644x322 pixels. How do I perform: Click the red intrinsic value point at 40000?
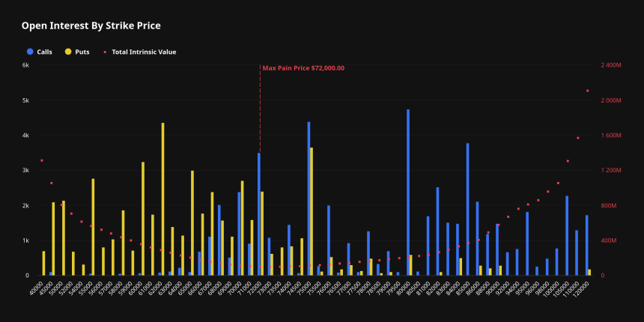pyautogui.click(x=41, y=160)
